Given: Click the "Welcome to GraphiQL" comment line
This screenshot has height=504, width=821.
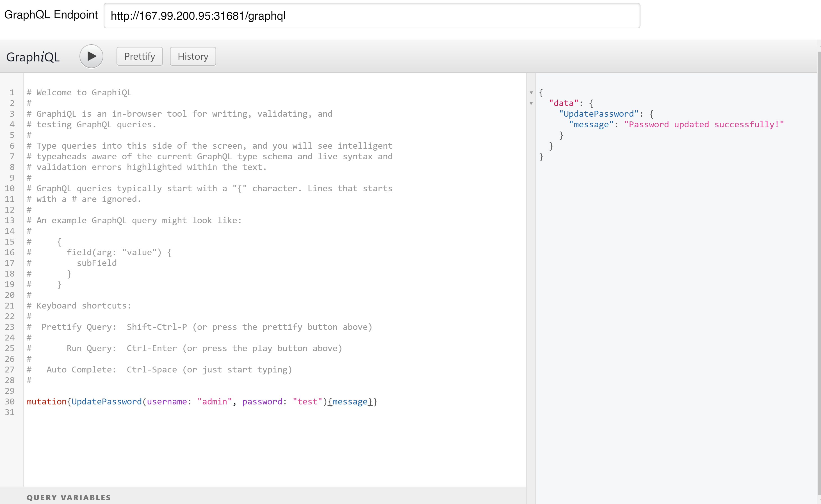Looking at the screenshot, I should [83, 93].
